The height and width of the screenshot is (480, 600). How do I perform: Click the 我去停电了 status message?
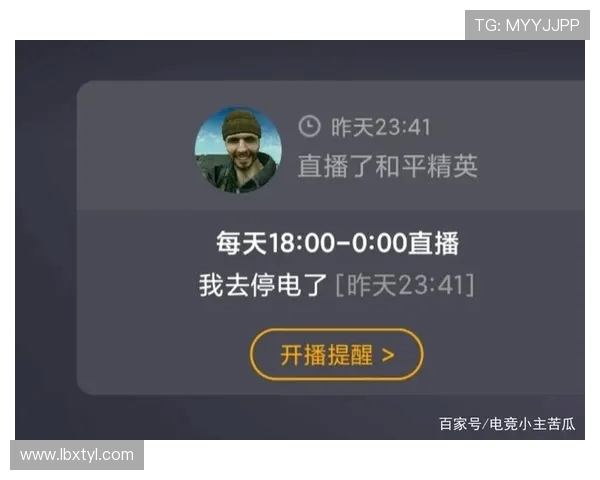click(262, 285)
